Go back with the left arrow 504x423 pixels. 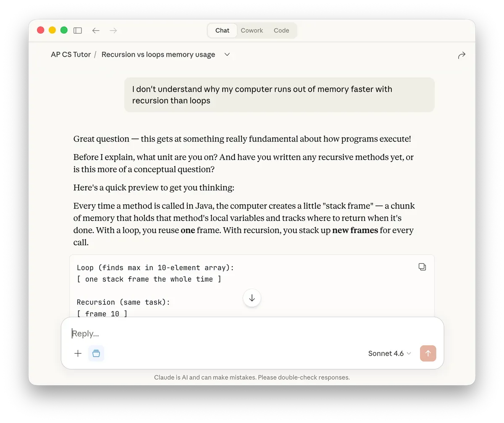pyautogui.click(x=96, y=30)
